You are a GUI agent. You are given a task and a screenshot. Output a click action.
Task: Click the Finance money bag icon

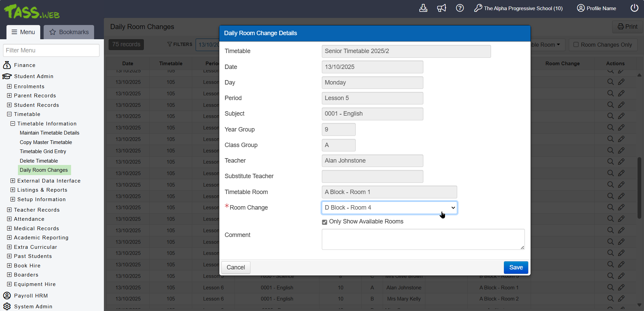[x=7, y=65]
